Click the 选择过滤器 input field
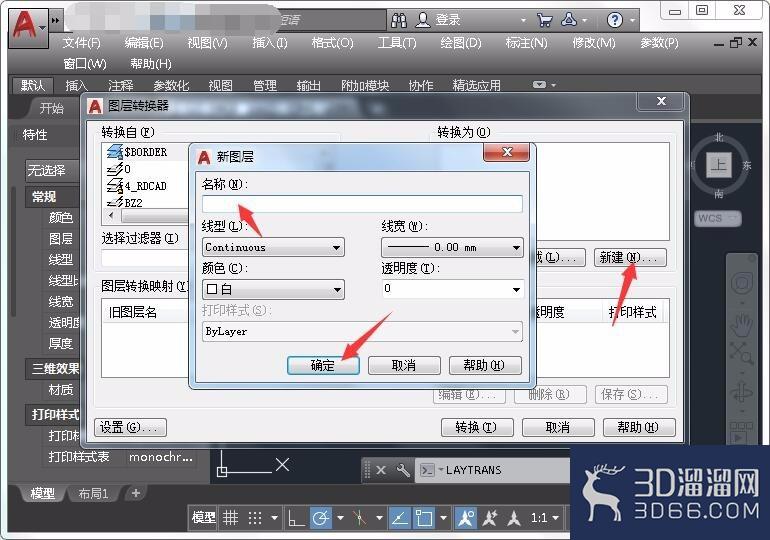Screen dimensions: 770x540 (x=145, y=258)
